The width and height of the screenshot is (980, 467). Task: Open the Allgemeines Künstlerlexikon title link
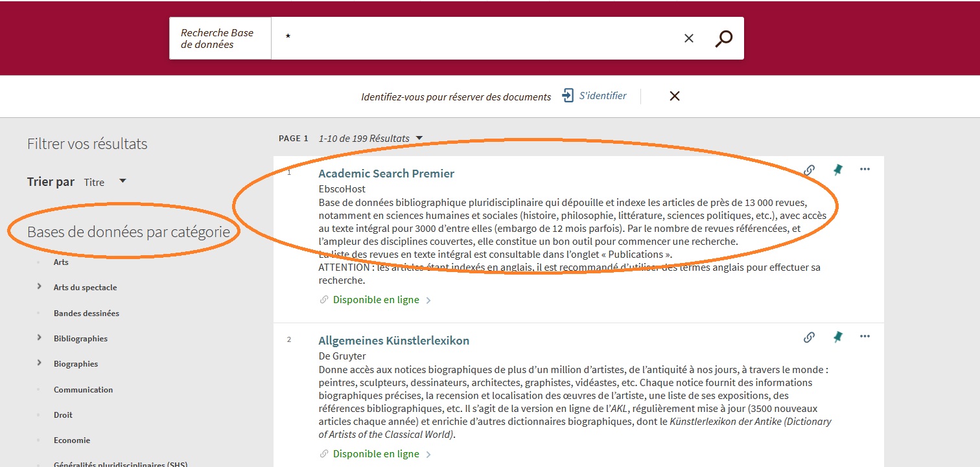tap(394, 341)
